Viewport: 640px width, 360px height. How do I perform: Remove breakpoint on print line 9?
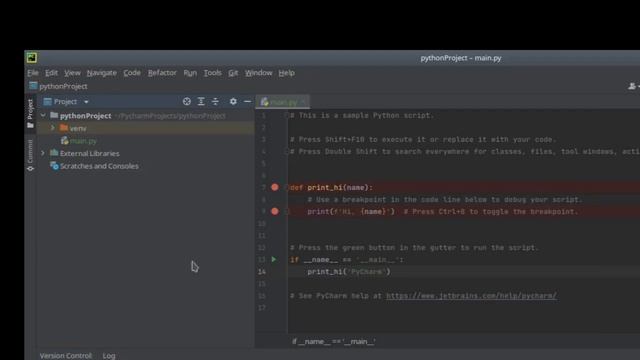coord(275,211)
